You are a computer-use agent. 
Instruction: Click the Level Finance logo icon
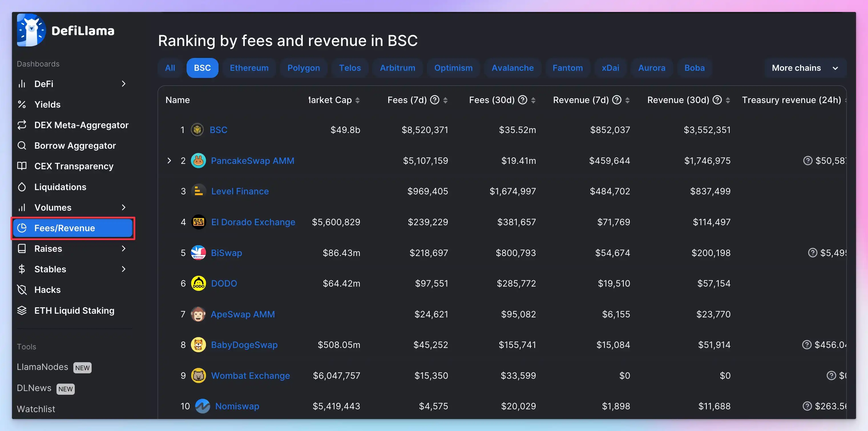coord(199,192)
